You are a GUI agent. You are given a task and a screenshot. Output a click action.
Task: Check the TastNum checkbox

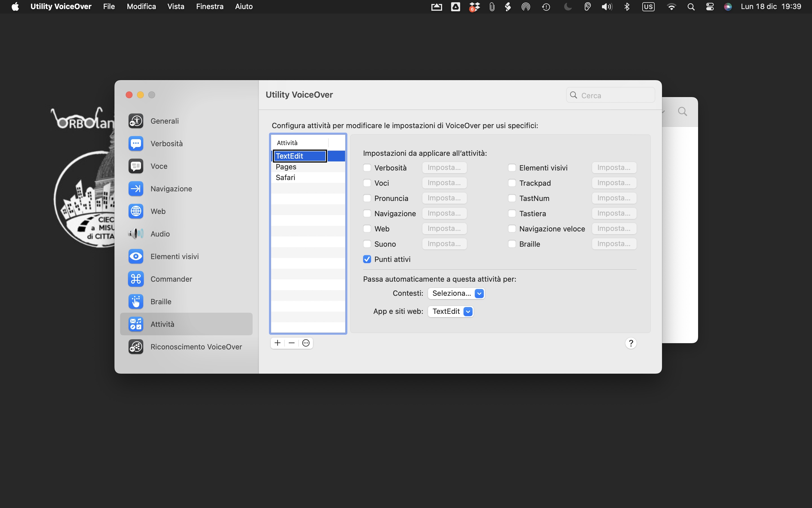point(512,198)
